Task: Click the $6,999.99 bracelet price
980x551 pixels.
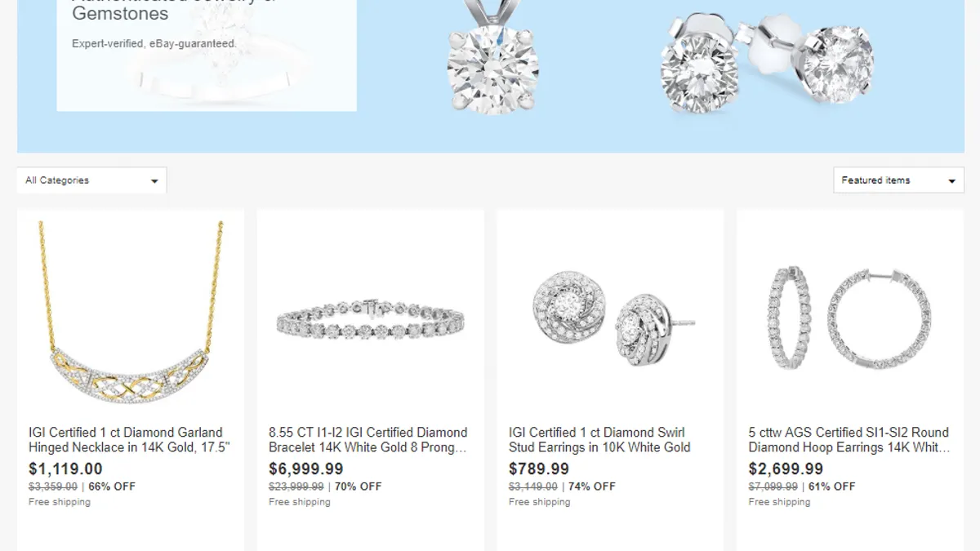Action: [306, 469]
